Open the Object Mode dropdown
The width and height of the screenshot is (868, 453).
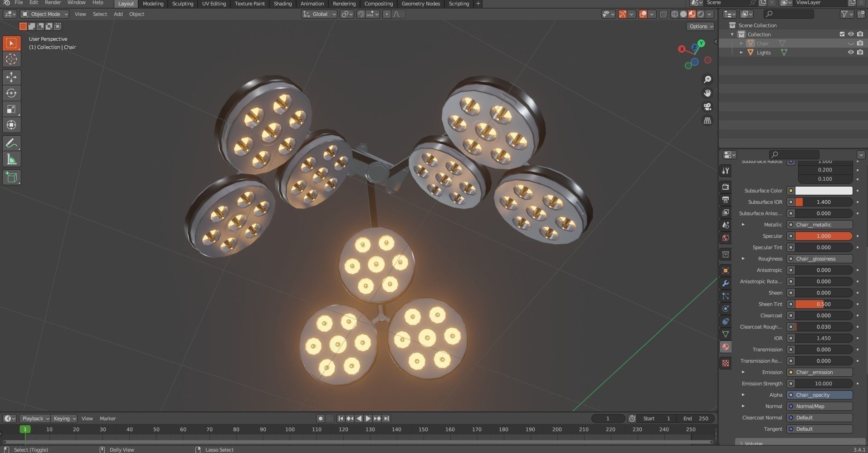tap(45, 14)
